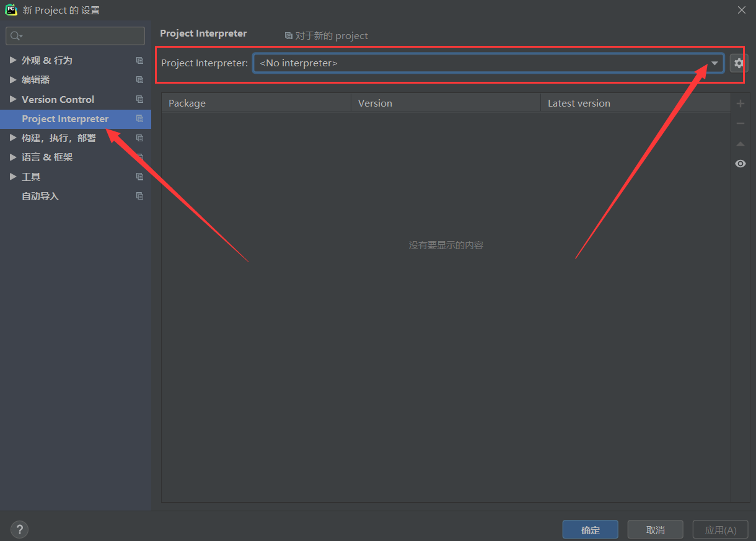Select 语言 & 框架 in sidebar

point(48,157)
